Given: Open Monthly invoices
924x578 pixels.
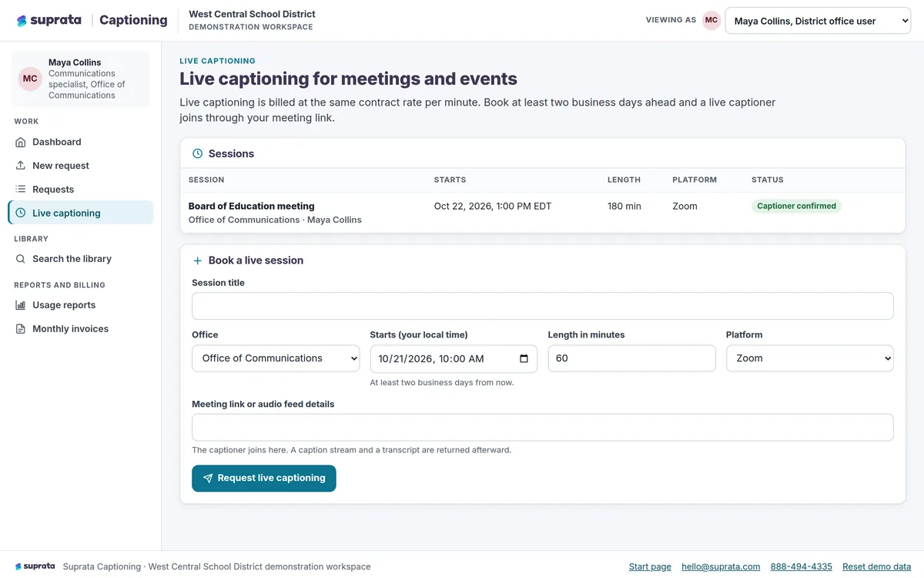Looking at the screenshot, I should tap(81, 329).
